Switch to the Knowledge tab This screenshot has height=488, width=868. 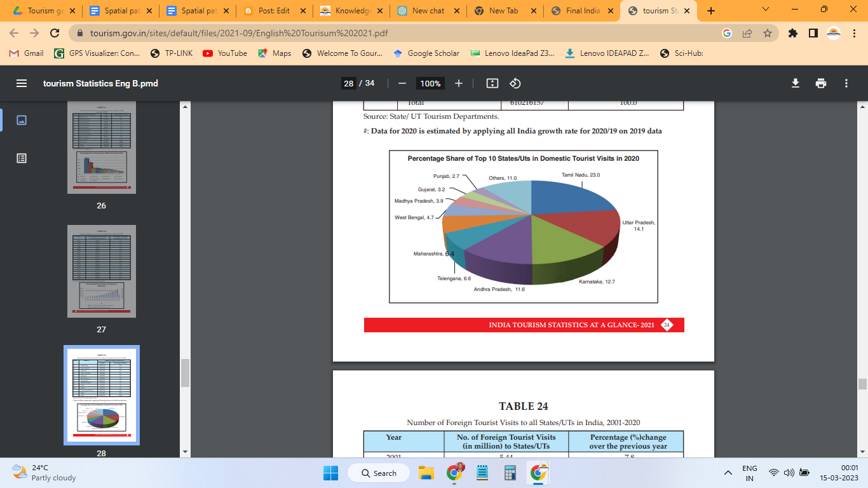(351, 11)
